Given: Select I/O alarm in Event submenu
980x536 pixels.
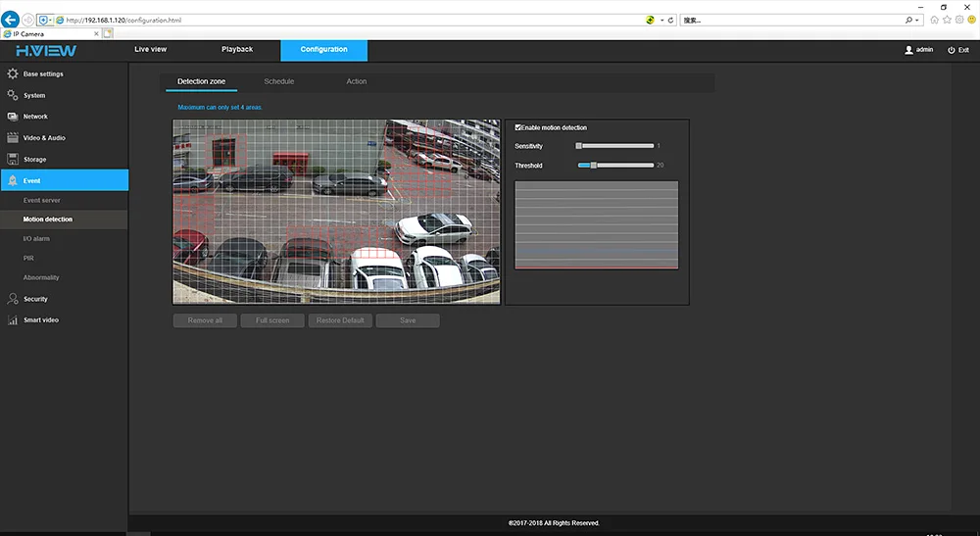Looking at the screenshot, I should (36, 239).
